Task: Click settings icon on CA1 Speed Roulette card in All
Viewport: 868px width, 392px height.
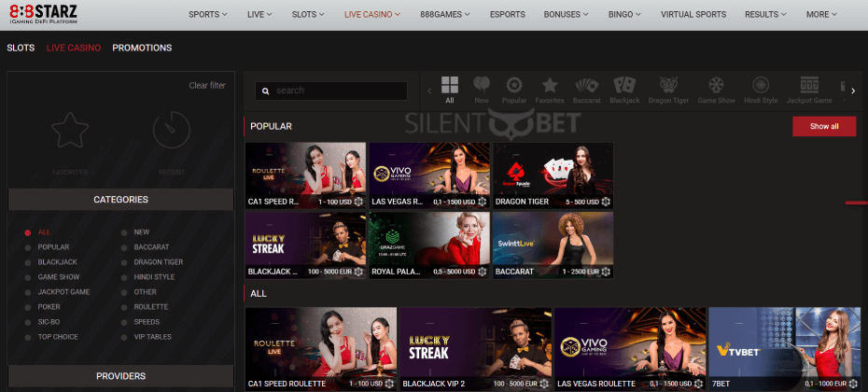Action: (390, 384)
